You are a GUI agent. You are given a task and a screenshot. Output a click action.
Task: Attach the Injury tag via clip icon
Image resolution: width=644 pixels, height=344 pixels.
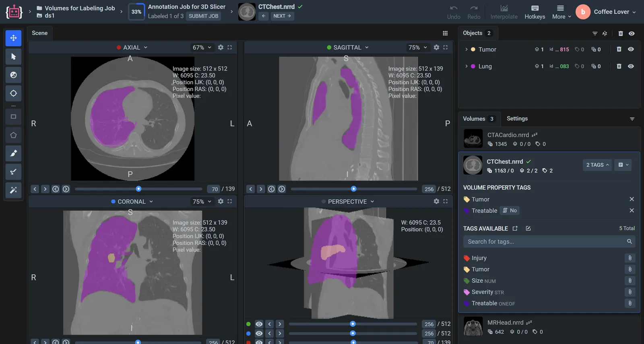point(630,258)
